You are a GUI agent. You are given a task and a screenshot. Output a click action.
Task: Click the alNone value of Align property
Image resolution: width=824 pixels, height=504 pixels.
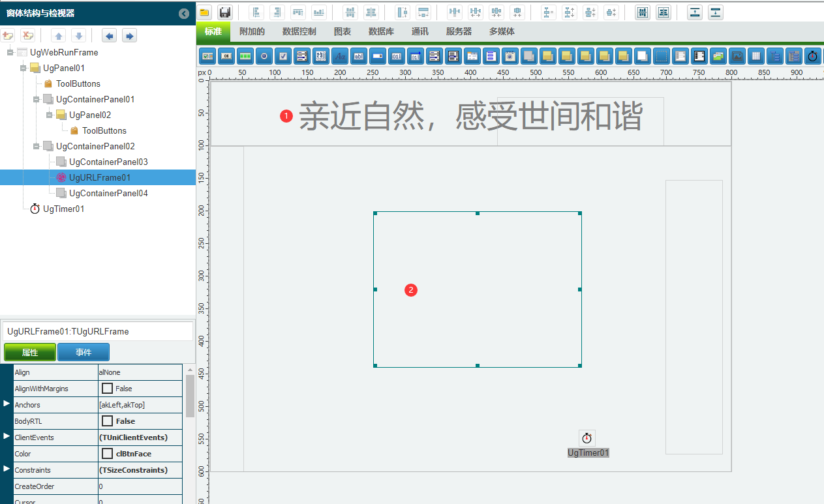(140, 372)
